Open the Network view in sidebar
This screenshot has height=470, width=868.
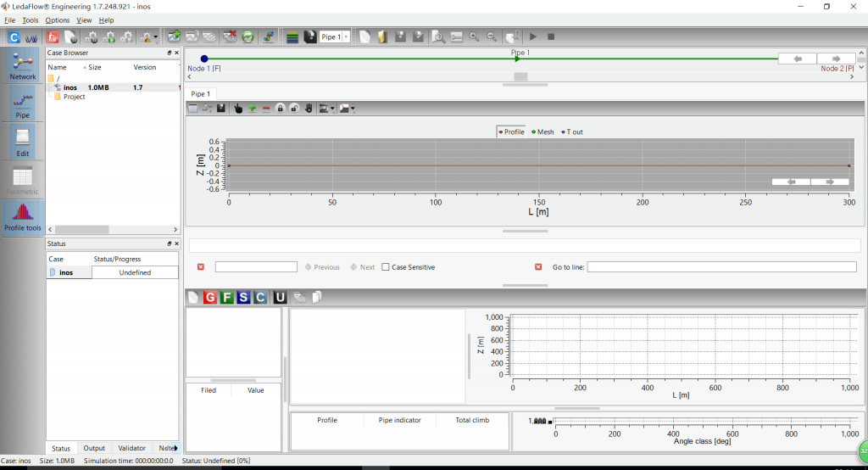click(23, 64)
